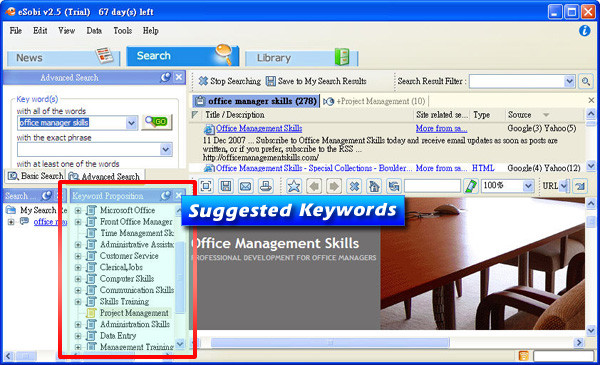The image size is (600, 365).
Task: Open the Search tab
Action: tap(183, 56)
